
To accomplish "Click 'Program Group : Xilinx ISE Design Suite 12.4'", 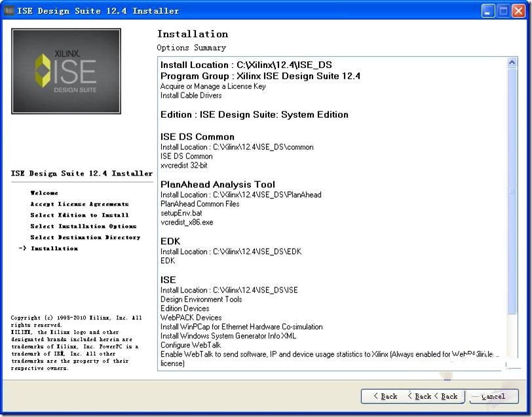I will [260, 76].
